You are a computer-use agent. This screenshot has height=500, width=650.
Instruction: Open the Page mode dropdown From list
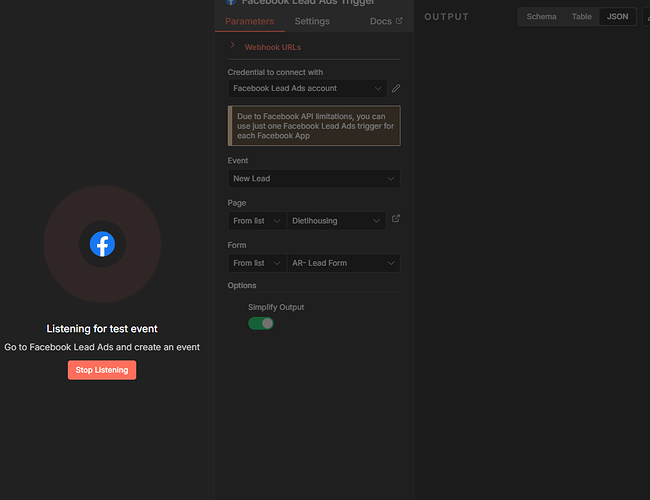coord(257,221)
